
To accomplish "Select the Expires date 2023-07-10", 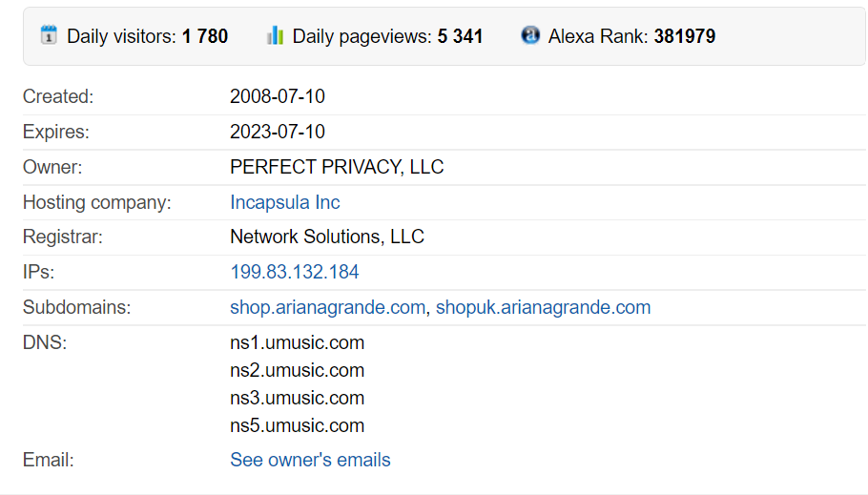I will 278,132.
